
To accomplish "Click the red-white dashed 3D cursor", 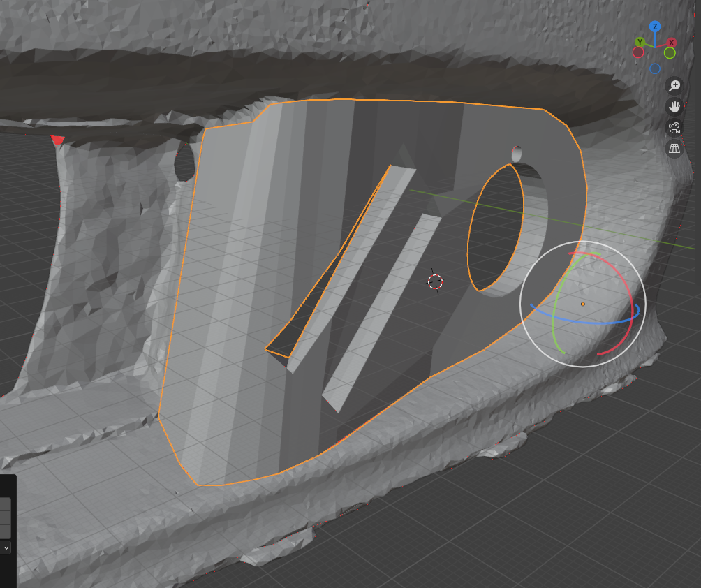I will 435,281.
